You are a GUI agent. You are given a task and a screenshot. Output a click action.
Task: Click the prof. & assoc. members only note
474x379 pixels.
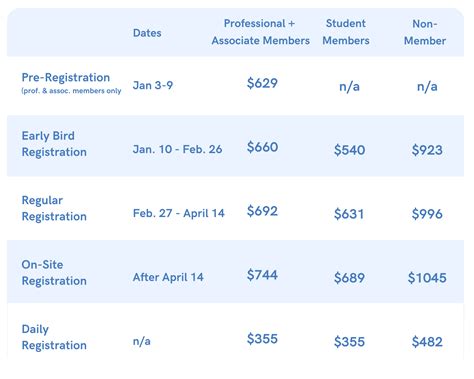click(x=71, y=91)
